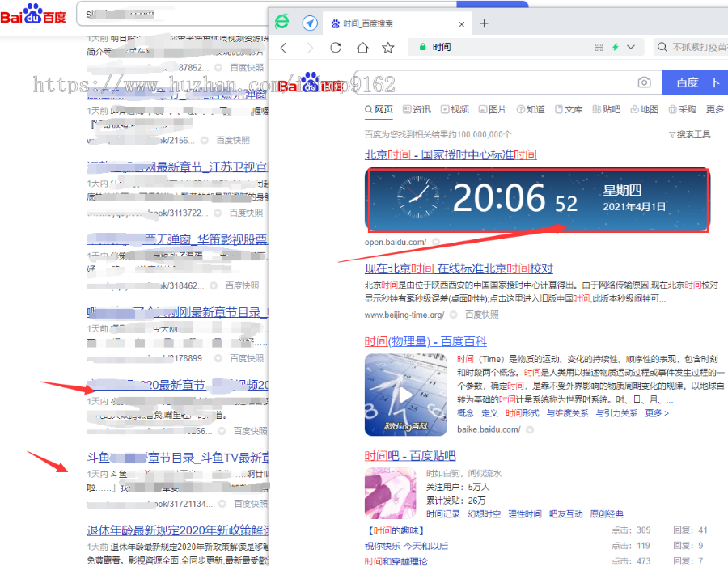Go to browser home page icon
The image size is (728, 566).
pos(362,48)
